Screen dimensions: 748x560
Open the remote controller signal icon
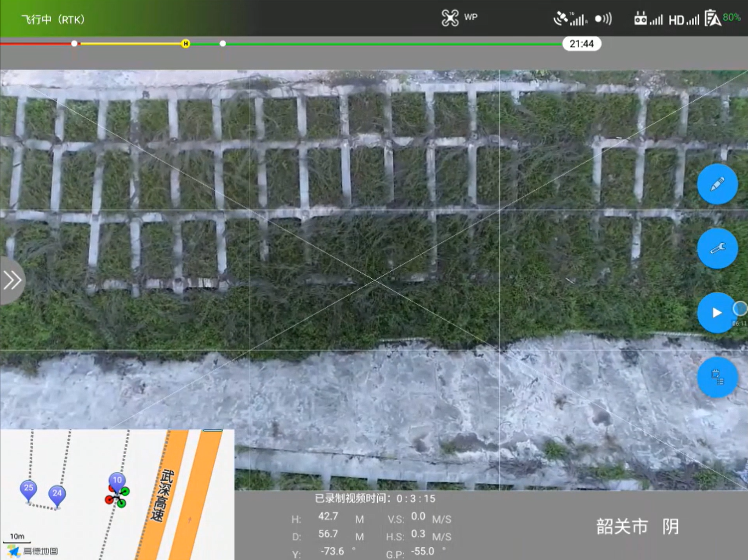point(648,19)
